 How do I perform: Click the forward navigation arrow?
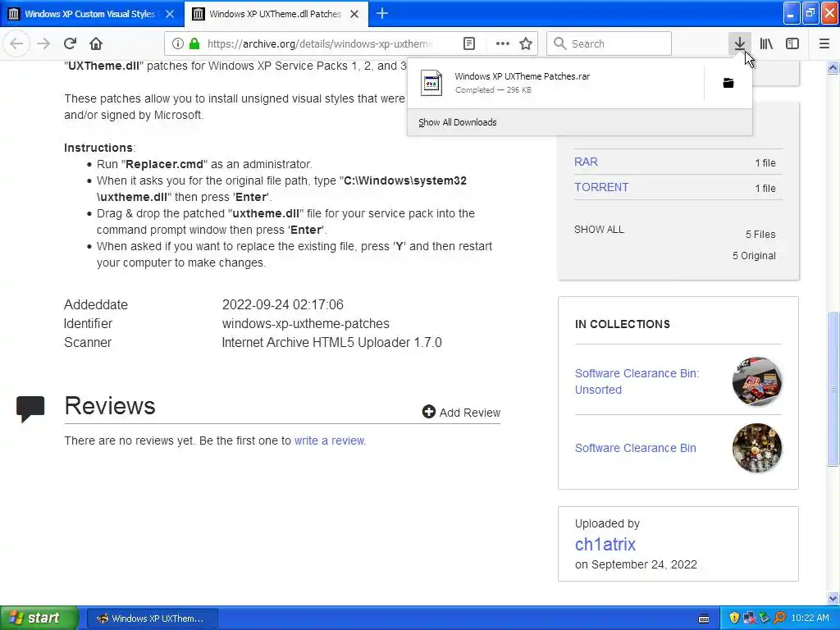click(43, 43)
